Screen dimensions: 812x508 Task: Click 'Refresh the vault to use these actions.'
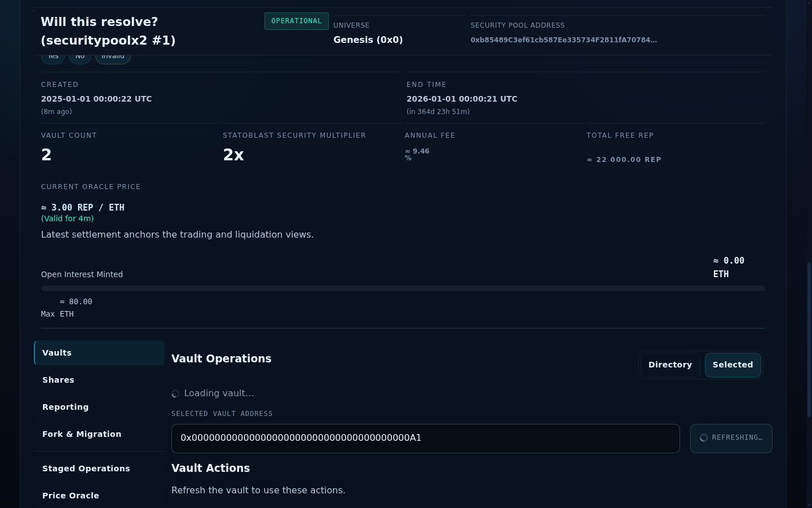[x=258, y=491]
